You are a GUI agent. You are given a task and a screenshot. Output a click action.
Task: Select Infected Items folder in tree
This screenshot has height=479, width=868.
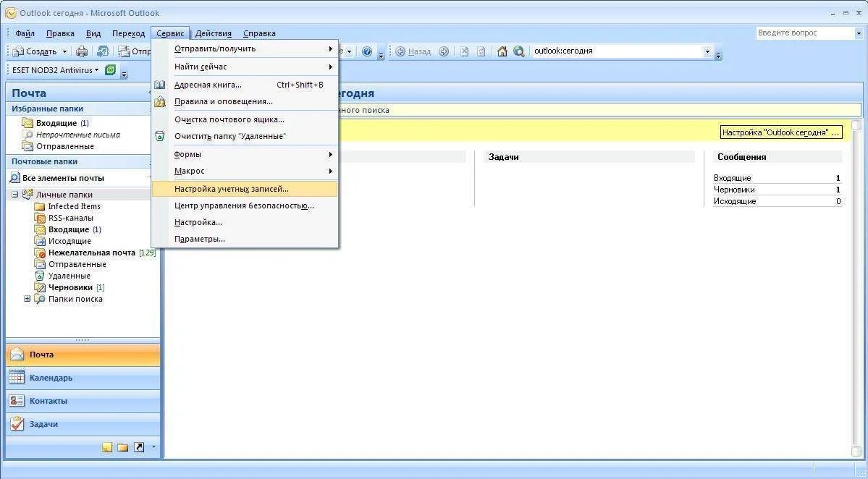click(74, 206)
